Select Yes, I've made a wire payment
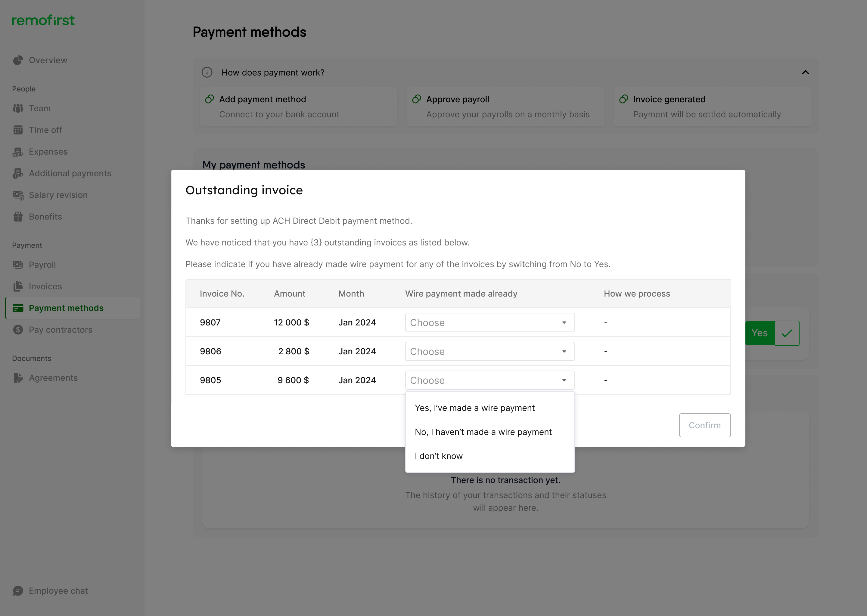This screenshot has width=867, height=616. click(x=474, y=408)
